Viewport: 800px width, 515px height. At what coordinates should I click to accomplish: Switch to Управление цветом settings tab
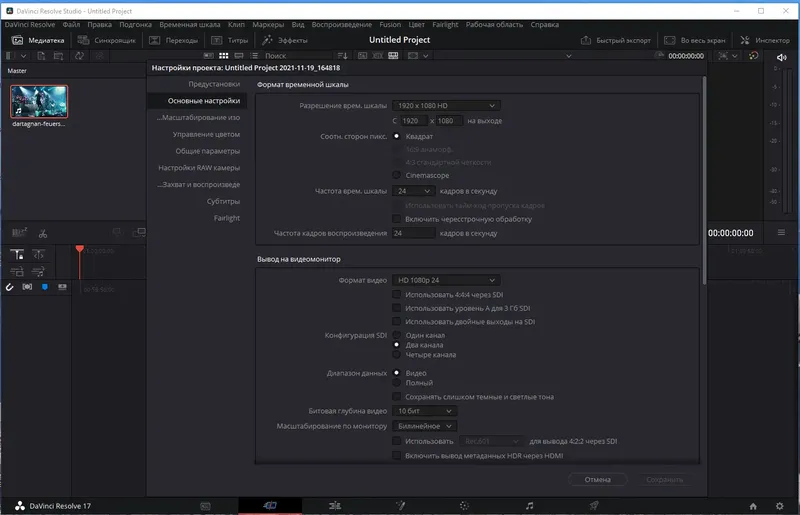click(x=206, y=134)
